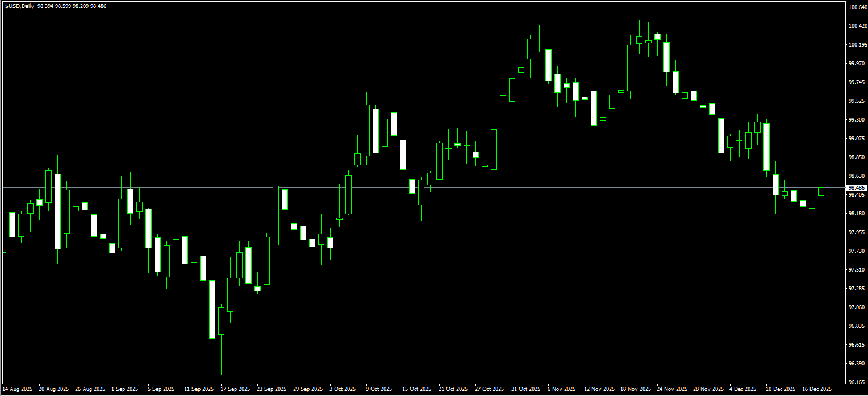The width and height of the screenshot is (868, 396).
Task: Select the 18 Nov 2025 date marker
Action: (x=635, y=389)
